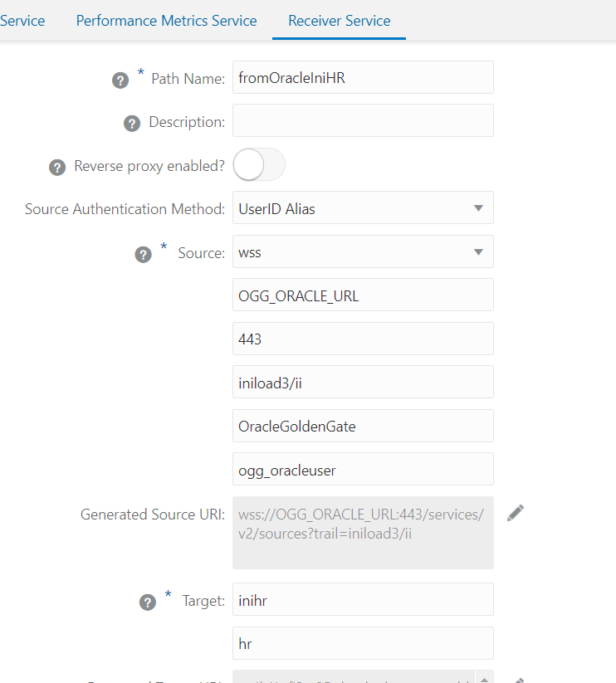
Task: Click the help icon beside Path Name
Action: point(120,80)
